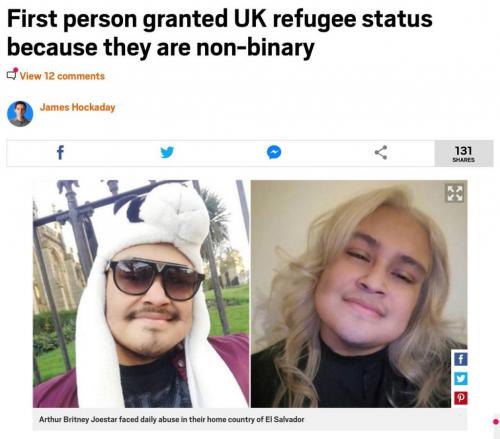The height and width of the screenshot is (439, 500).
Task: Expand image to fullscreen with the arrows icon
Action: 455,193
